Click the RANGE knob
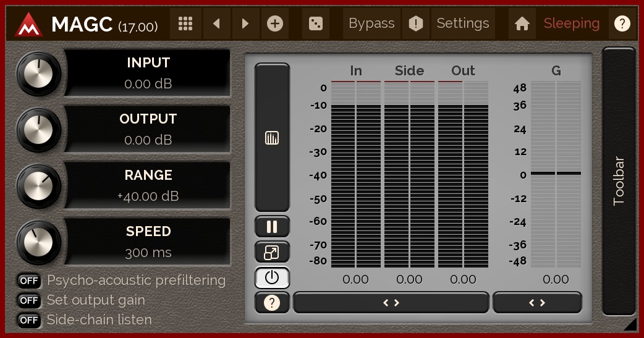Image resolution: width=644 pixels, height=338 pixels. (39, 186)
